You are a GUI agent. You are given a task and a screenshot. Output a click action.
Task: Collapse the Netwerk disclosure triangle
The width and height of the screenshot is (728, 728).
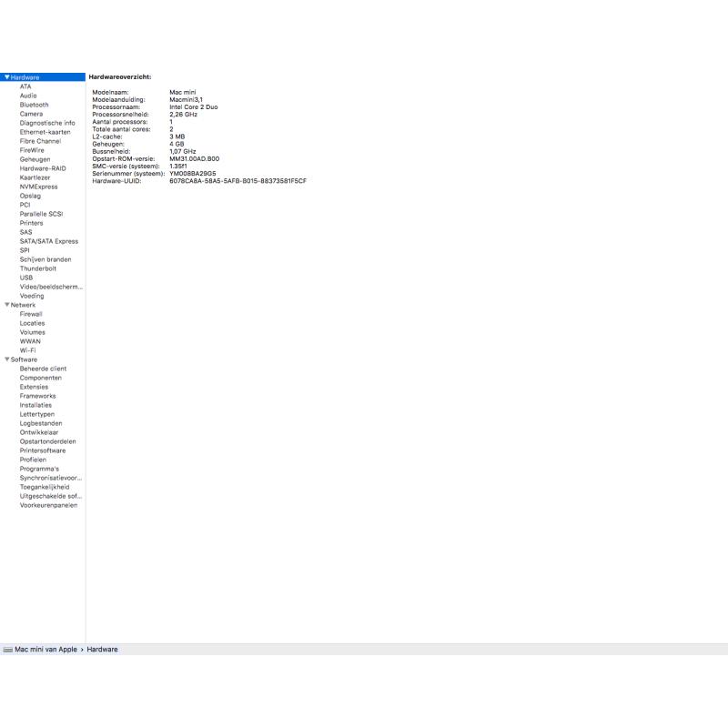6,305
